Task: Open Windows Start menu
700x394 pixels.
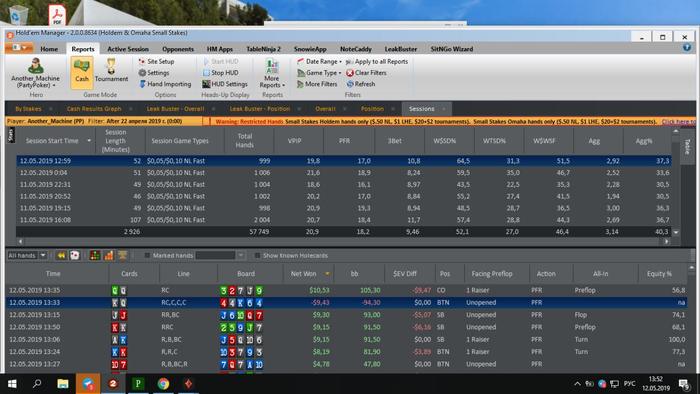Action: [12, 384]
